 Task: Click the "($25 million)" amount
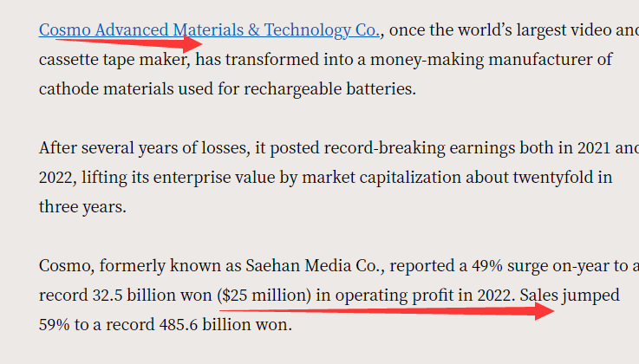tap(263, 296)
